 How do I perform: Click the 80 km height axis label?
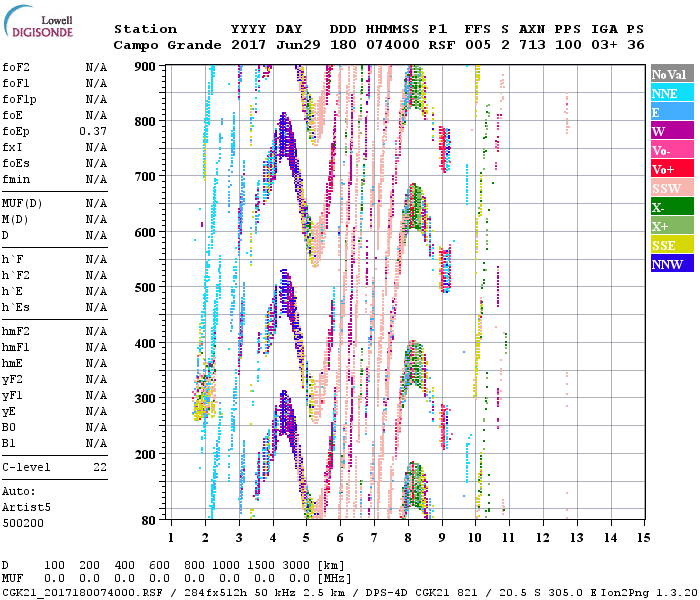coord(148,520)
